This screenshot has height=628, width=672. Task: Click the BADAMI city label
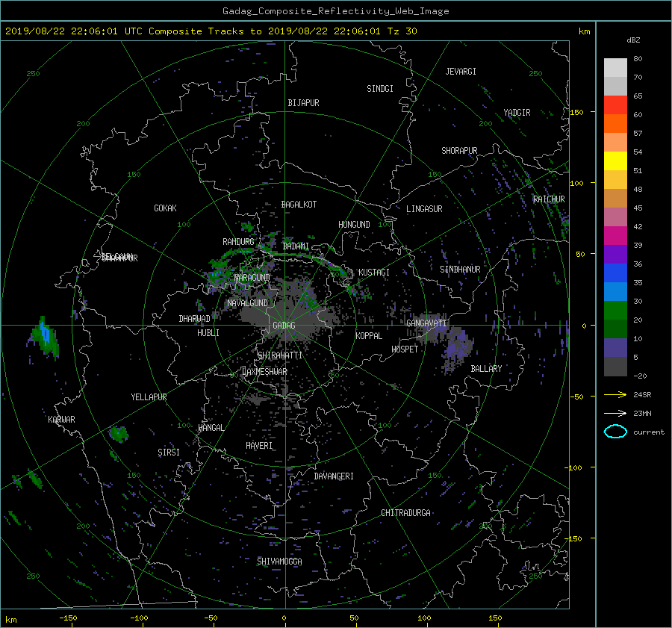pyautogui.click(x=296, y=246)
